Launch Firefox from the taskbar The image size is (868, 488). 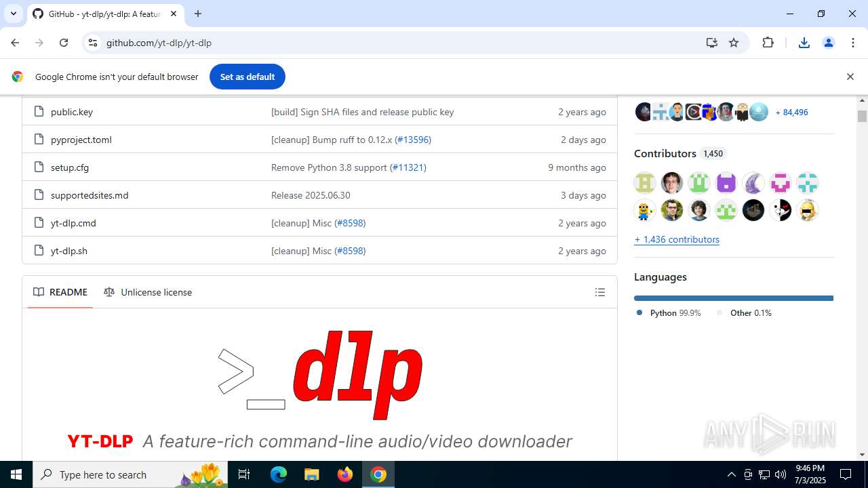coord(345,474)
